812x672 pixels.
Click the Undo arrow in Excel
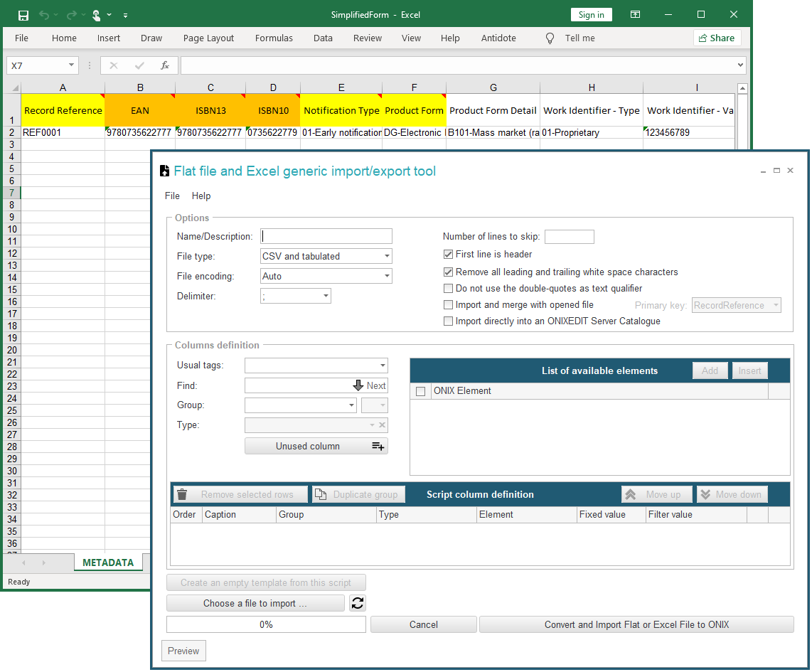tap(44, 16)
